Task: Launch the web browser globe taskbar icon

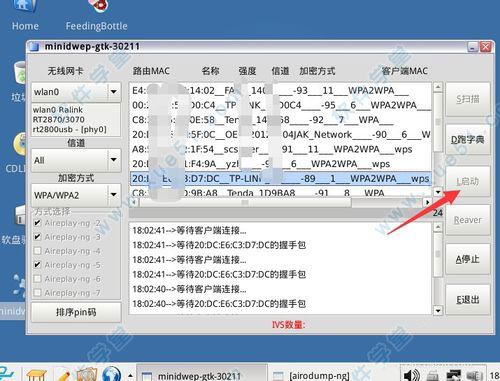Action: (x=112, y=374)
